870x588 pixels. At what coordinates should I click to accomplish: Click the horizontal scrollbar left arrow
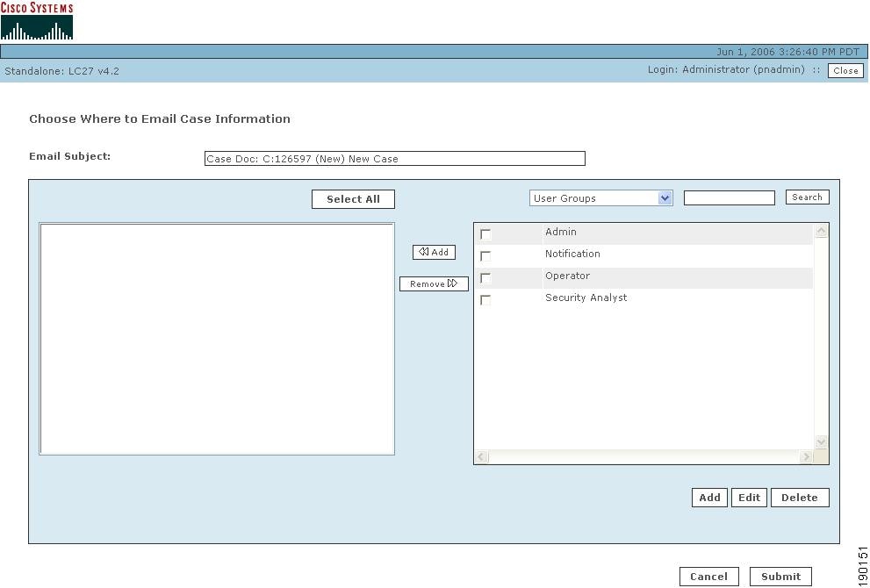coord(481,456)
